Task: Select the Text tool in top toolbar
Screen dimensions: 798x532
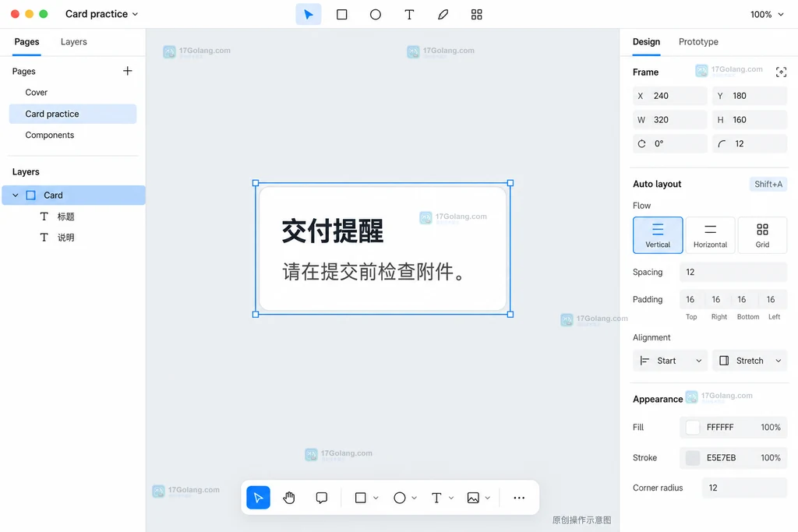Action: [x=409, y=14]
